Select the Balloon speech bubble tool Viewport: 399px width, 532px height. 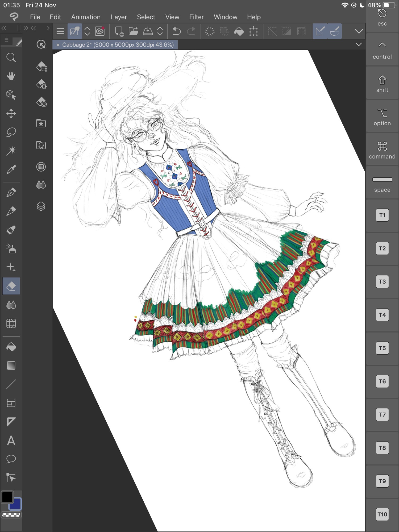(x=11, y=459)
